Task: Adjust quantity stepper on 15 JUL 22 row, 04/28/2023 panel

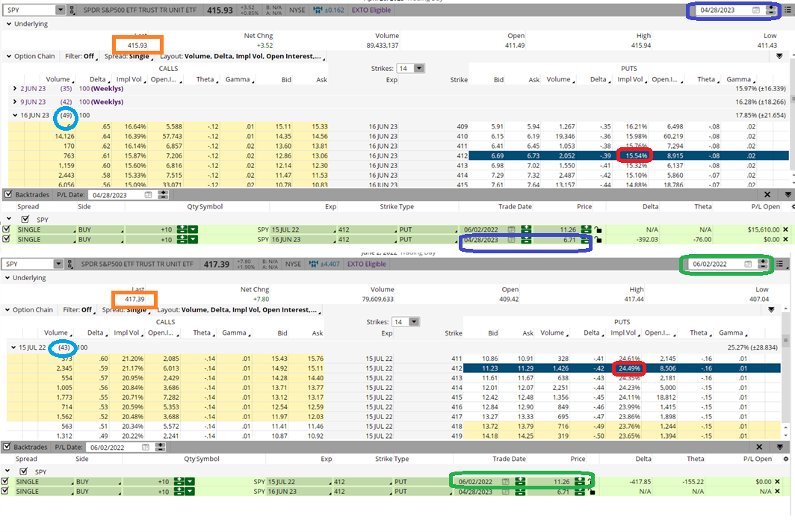Action: [182, 229]
